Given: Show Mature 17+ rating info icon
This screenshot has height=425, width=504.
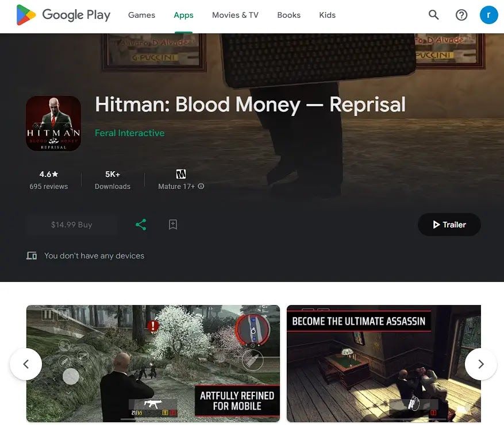Looking at the screenshot, I should (x=201, y=186).
